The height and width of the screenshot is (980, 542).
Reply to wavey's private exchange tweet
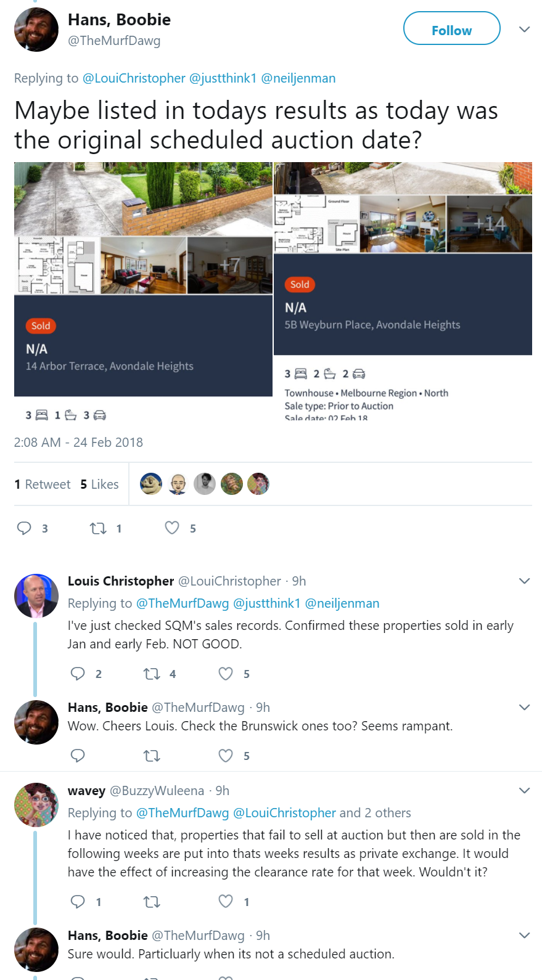coord(78,902)
